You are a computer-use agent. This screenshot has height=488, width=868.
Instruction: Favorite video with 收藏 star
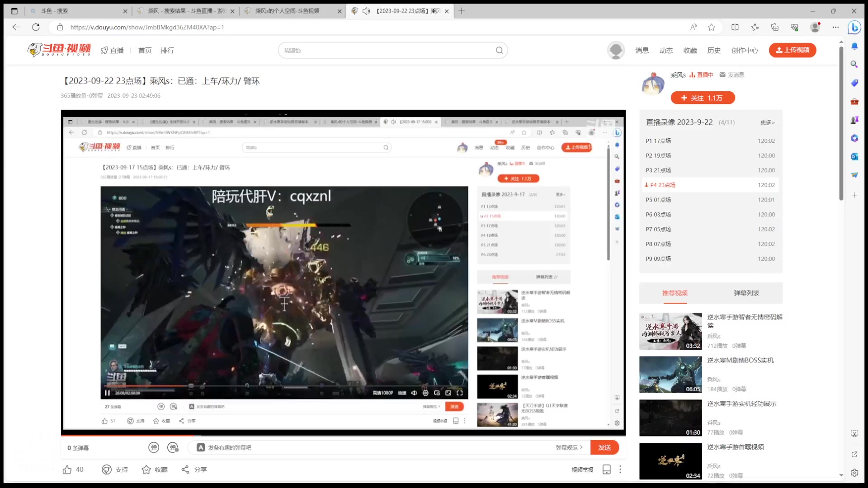click(155, 469)
